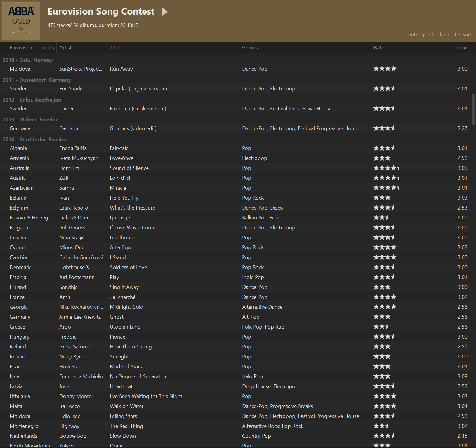Click artist 'Nicky Byrne'

pyautogui.click(x=73, y=357)
